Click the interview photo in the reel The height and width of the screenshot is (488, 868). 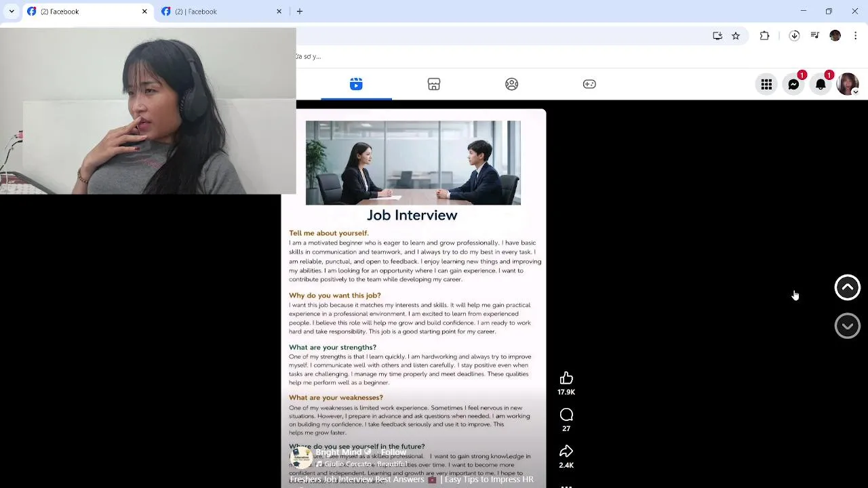point(413,163)
